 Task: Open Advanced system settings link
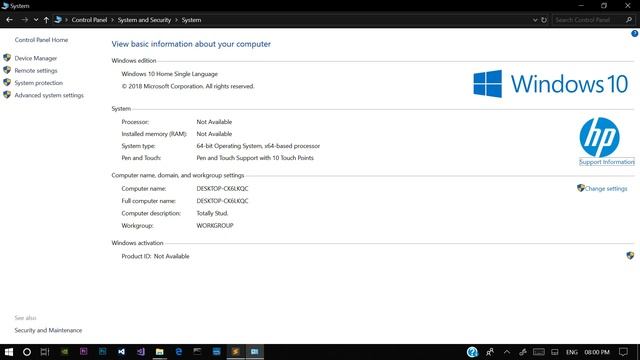[x=49, y=95]
